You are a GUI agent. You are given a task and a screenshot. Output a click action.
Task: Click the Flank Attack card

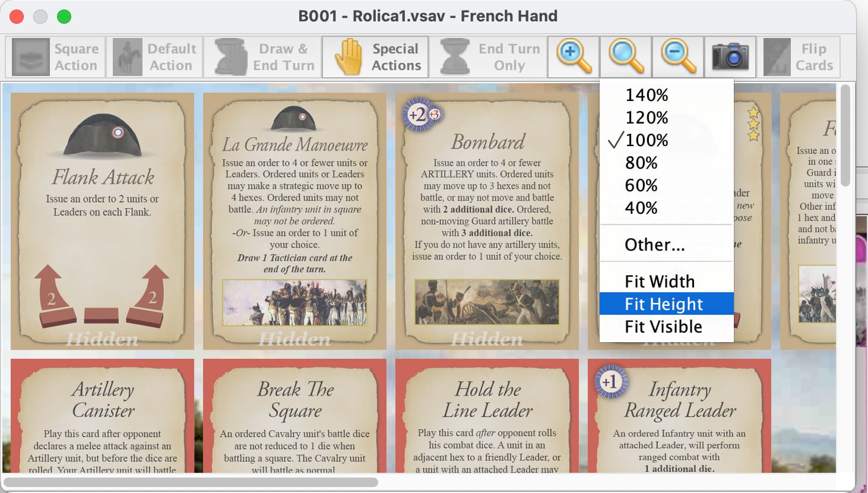click(102, 221)
